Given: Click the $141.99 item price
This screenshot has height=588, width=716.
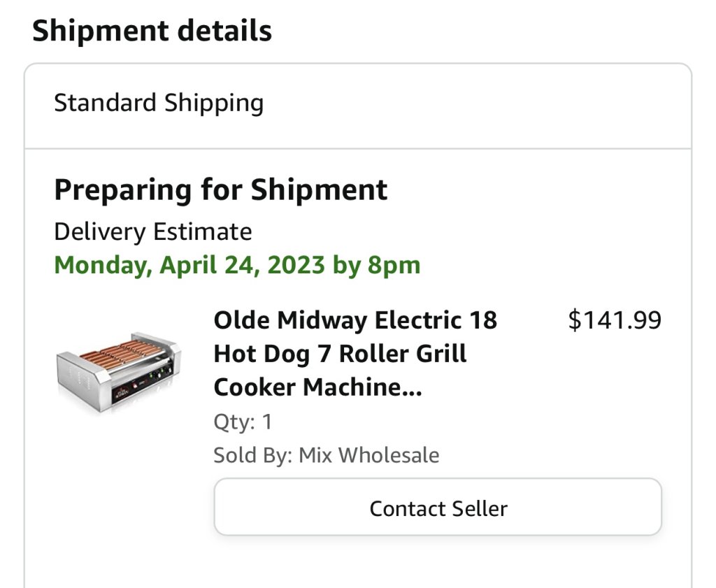Looking at the screenshot, I should tap(615, 320).
